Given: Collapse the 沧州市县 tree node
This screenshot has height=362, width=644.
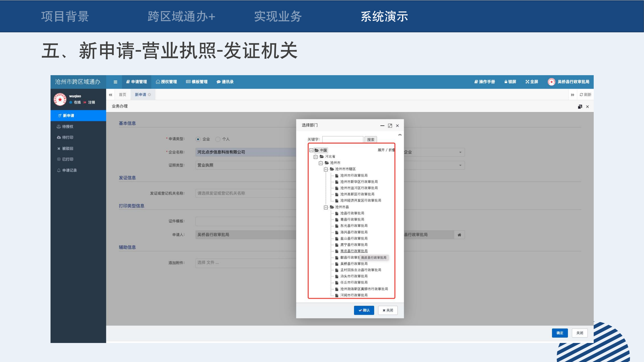Looking at the screenshot, I should pos(326,207).
